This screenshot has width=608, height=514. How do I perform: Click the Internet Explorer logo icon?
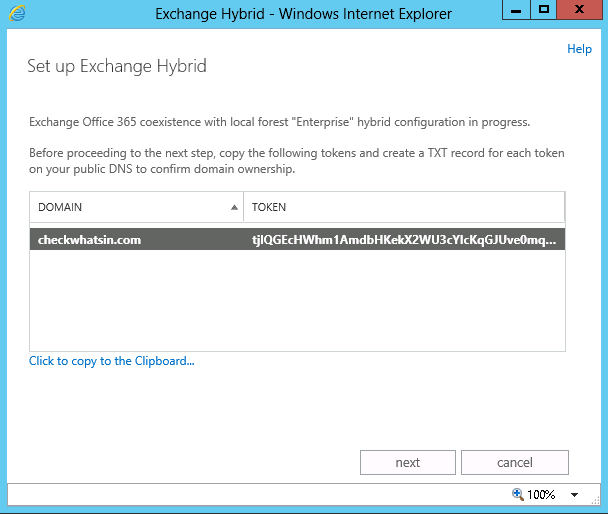tap(17, 14)
